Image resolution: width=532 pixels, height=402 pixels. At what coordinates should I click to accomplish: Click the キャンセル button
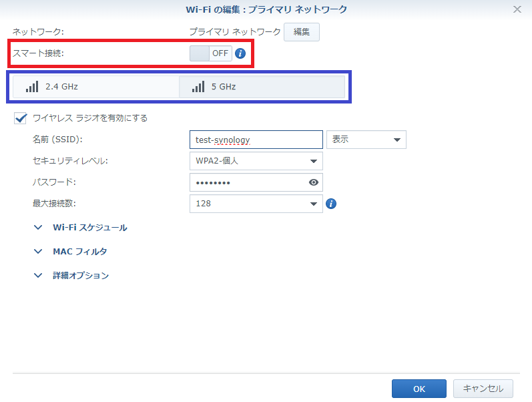point(483,389)
